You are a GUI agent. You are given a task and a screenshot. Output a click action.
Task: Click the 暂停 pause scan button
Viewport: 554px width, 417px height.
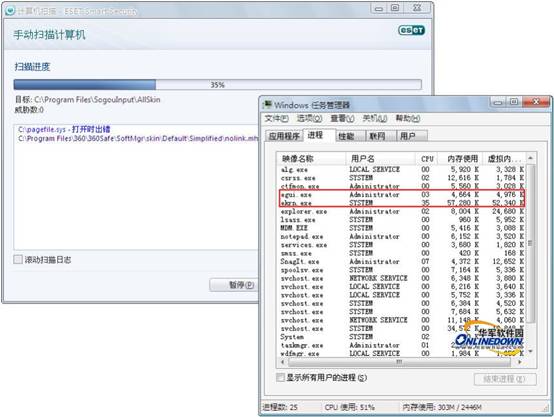[x=234, y=285]
